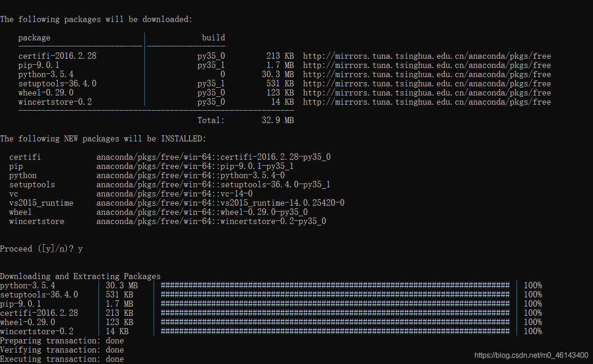Screen dimensions: 593x364
Task: Click 'Executing transaction: done' line
Action: (x=62, y=359)
